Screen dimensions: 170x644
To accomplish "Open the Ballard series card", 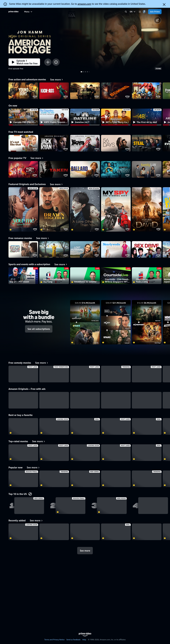I will point(85,169).
